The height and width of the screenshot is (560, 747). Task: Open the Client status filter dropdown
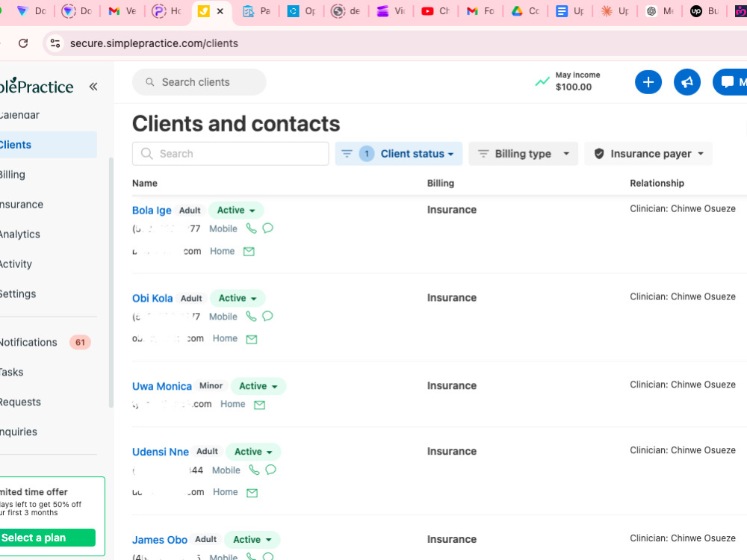(398, 154)
